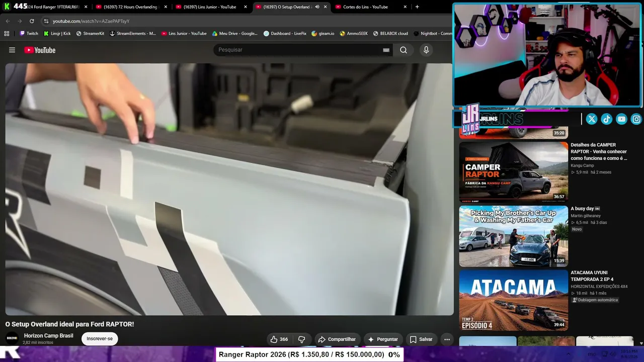Click the search magnifier button
Viewport: 644px width, 362px height.
[404, 50]
